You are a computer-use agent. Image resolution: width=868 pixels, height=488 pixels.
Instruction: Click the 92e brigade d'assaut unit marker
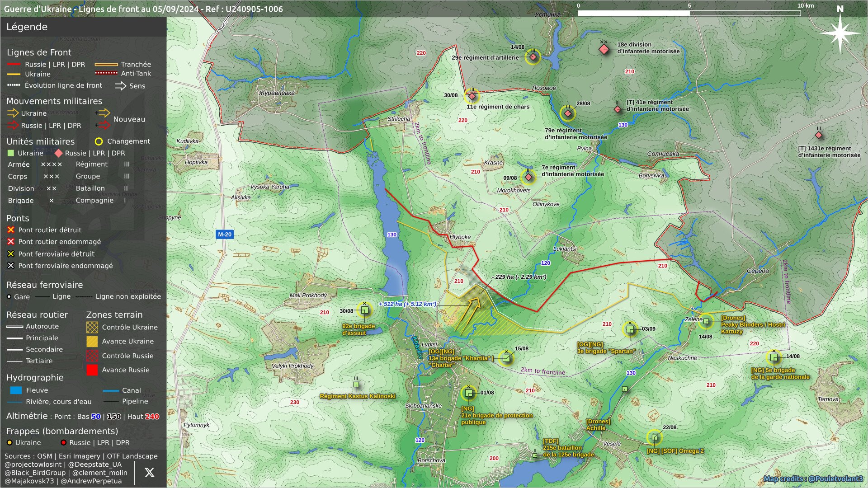[364, 310]
